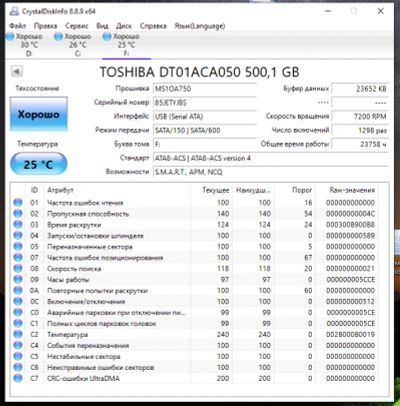Image resolution: width=400 pixels, height=406 pixels.
Task: Click status icon for attribute C5
Action: [x=18, y=356]
